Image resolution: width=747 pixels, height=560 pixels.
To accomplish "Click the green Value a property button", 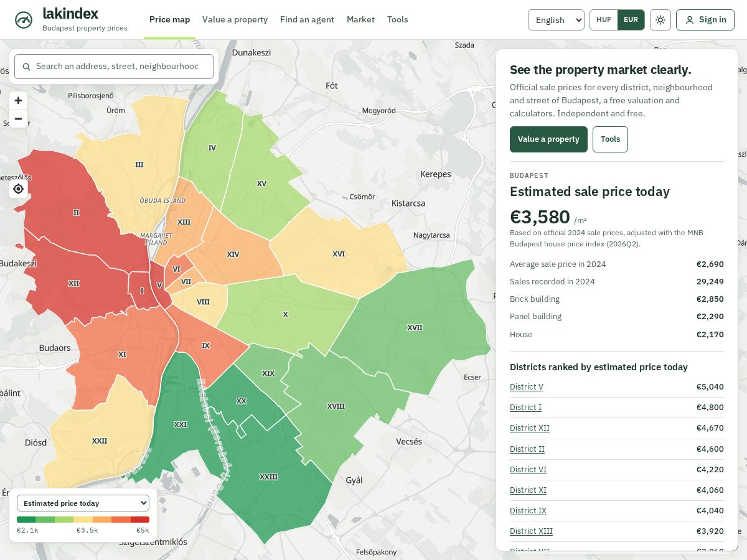I will coord(548,139).
